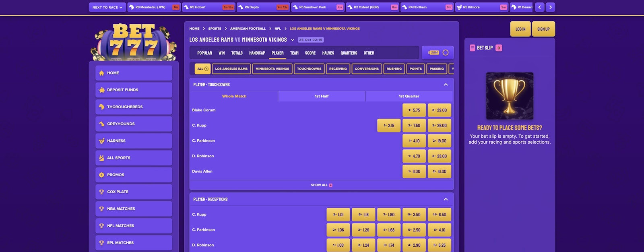
Task: Pick Blake Corum 1+ touchdown at 5.75
Action: (414, 110)
